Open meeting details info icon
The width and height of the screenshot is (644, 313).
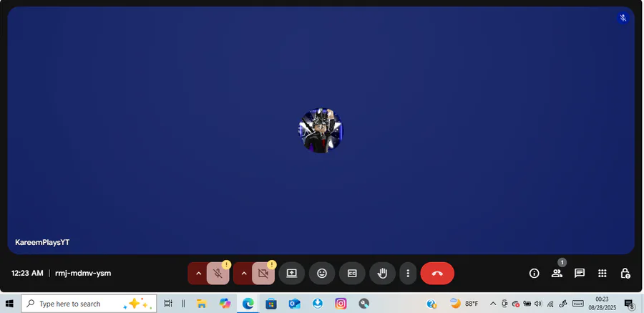click(x=534, y=274)
